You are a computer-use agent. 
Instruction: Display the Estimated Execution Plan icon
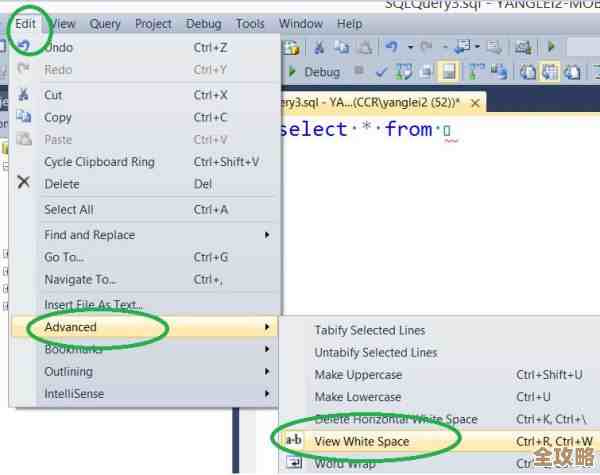click(x=404, y=72)
